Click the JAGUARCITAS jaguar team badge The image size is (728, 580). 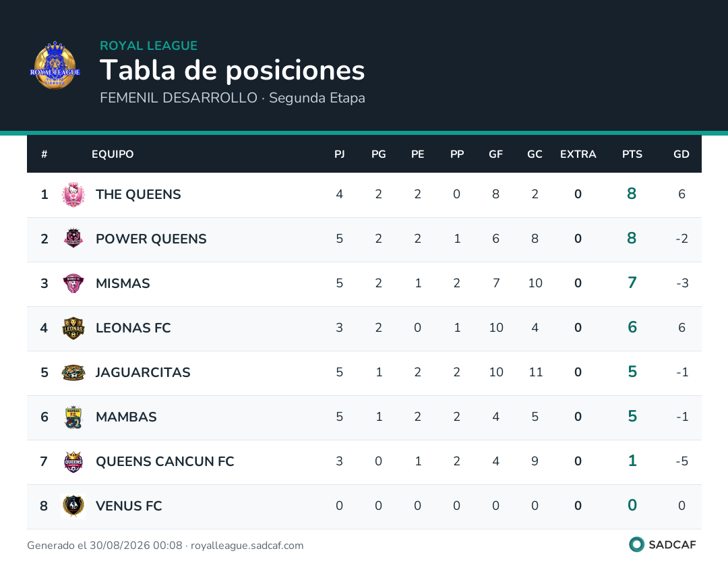[x=73, y=372]
